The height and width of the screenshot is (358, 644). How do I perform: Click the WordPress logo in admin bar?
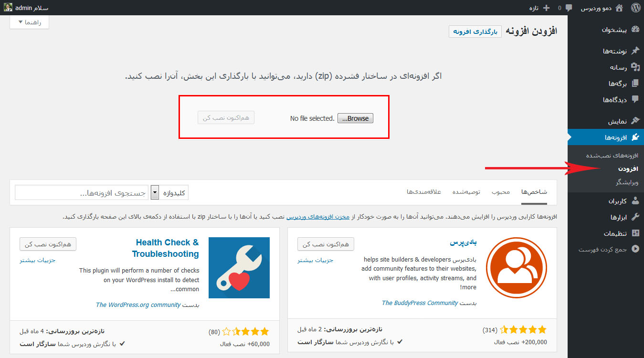[635, 8]
